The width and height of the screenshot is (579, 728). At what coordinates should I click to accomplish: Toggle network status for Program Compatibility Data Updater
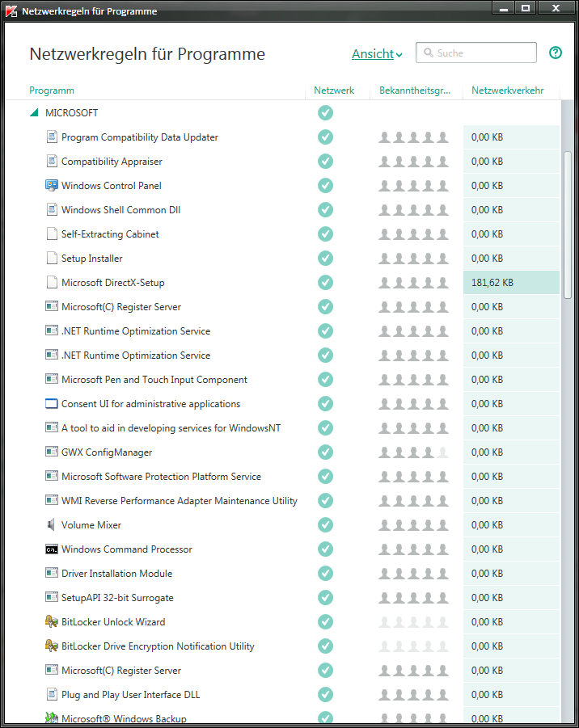(x=325, y=137)
